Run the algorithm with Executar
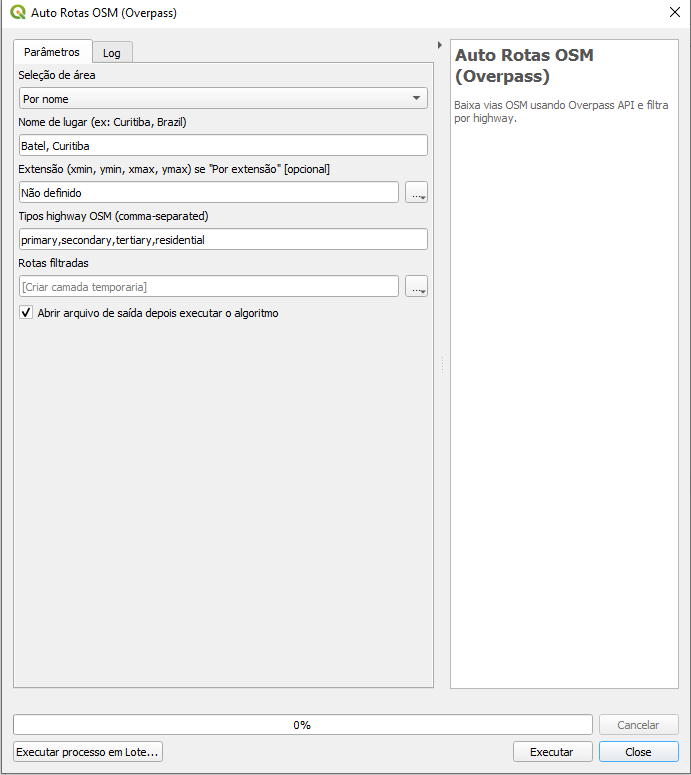The image size is (691, 775). pyautogui.click(x=552, y=752)
